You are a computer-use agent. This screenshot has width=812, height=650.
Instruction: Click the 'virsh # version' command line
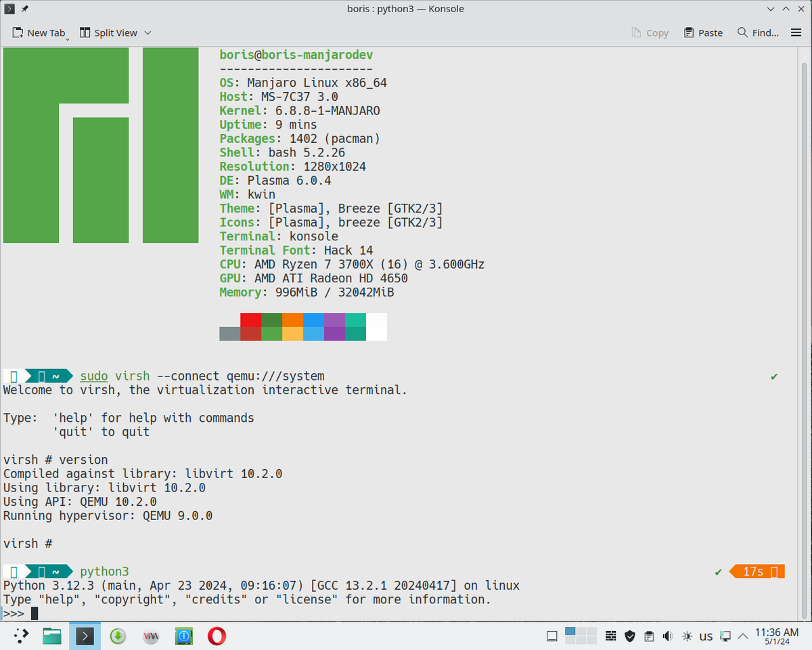pyautogui.click(x=55, y=460)
